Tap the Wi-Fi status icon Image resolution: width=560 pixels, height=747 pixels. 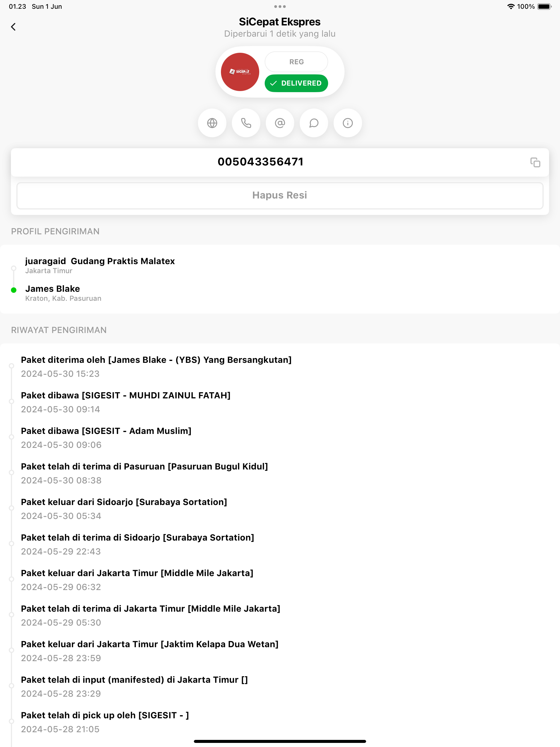point(511,6)
